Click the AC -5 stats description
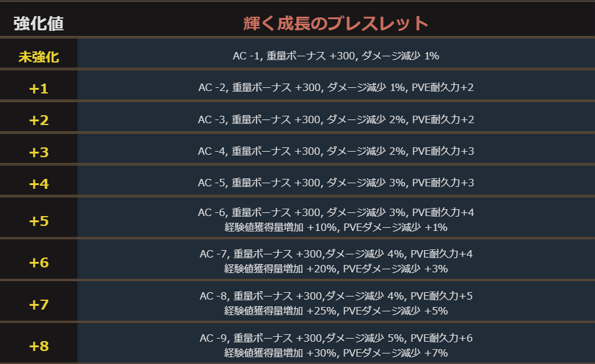 [335, 183]
